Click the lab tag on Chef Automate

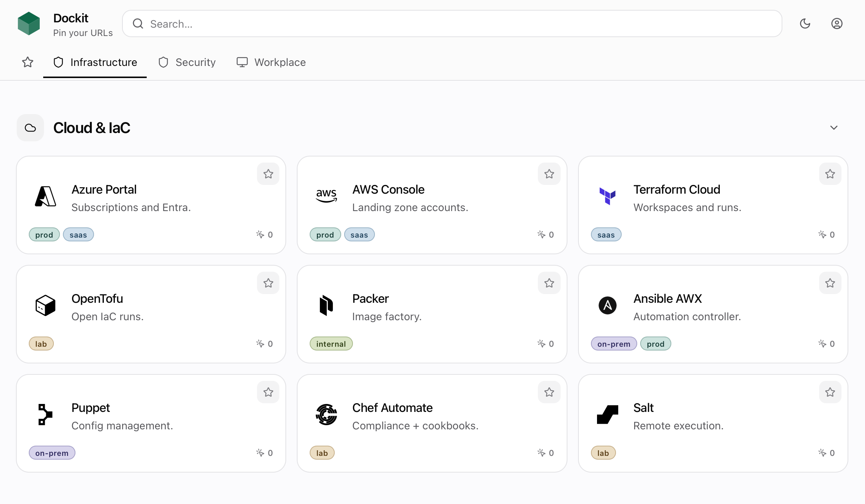[x=322, y=453]
